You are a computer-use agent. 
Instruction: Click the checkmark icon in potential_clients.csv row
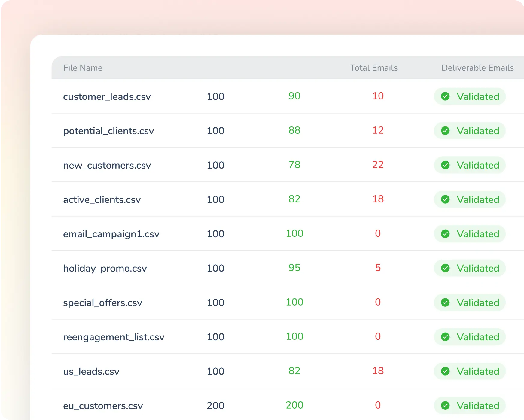click(x=445, y=131)
